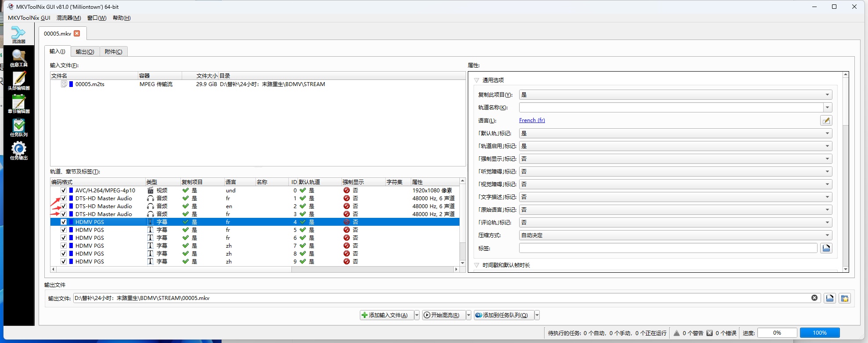Click headphone icon of English audio track
Image resolution: width=868 pixels, height=343 pixels.
pos(151,206)
